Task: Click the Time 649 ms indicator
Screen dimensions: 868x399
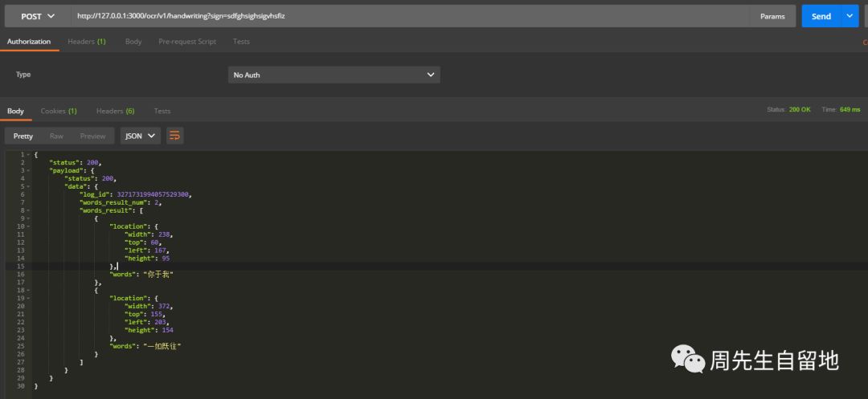Action: [841, 110]
